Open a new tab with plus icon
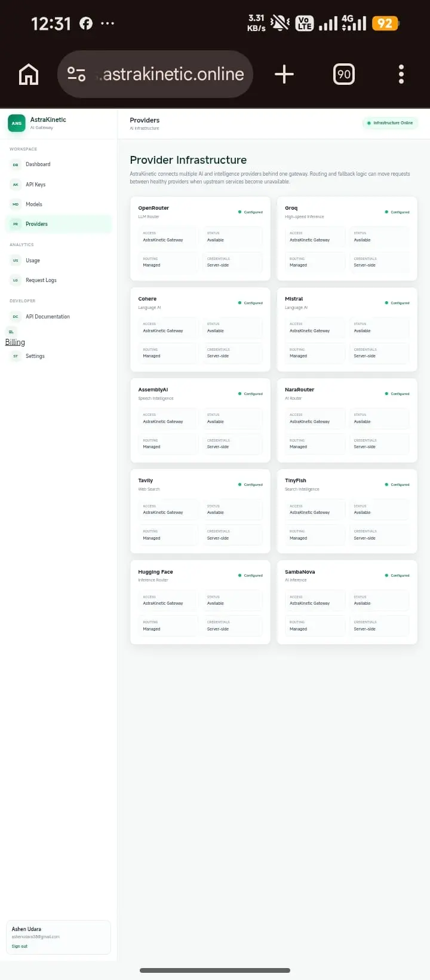 tap(284, 74)
